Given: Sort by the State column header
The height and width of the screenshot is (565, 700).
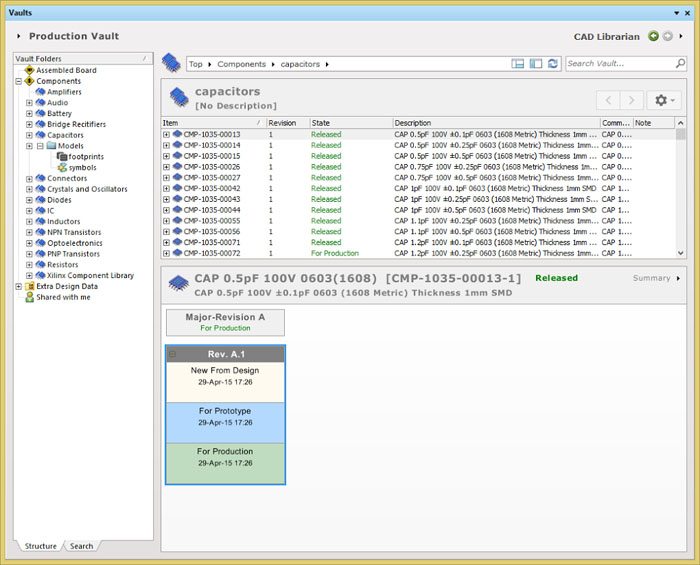Looking at the screenshot, I should [350, 123].
